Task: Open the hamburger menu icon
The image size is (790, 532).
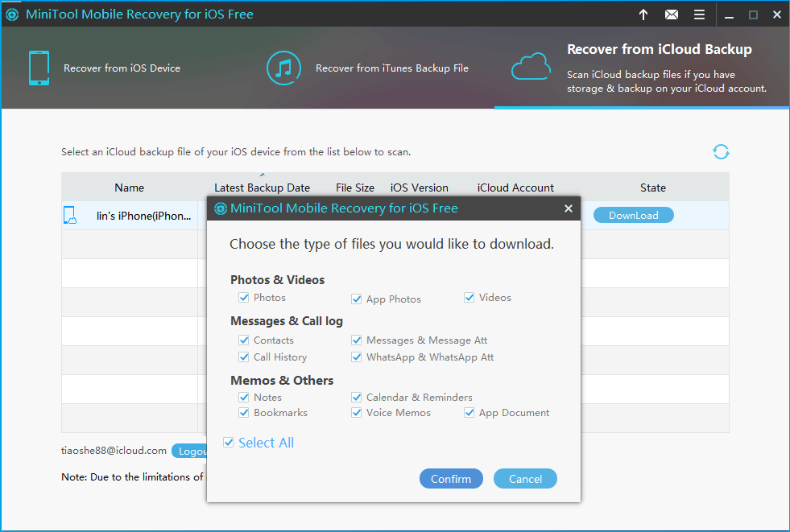Action: (x=699, y=14)
